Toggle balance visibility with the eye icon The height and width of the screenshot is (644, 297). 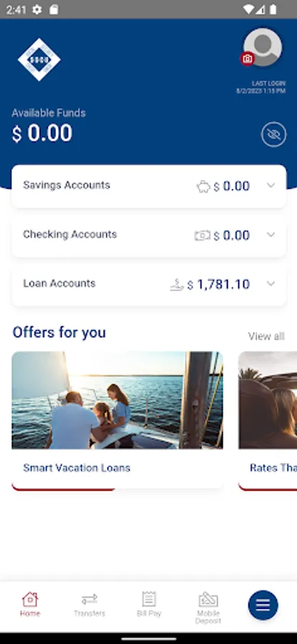coord(273,135)
